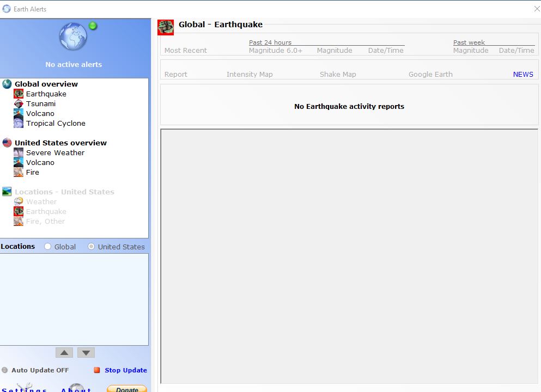Click the Locations label above the list

pos(17,247)
